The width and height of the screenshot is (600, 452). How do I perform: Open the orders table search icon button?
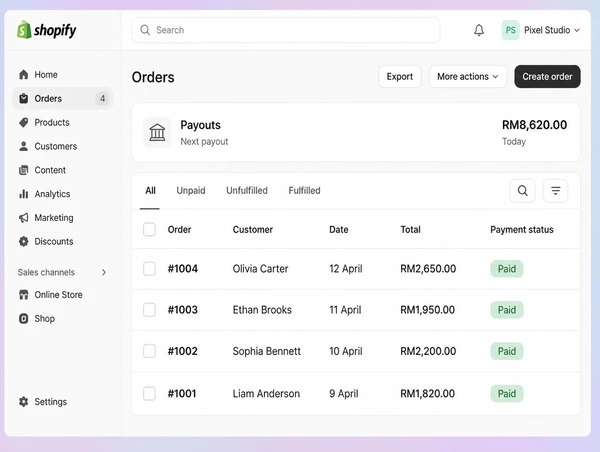(522, 191)
